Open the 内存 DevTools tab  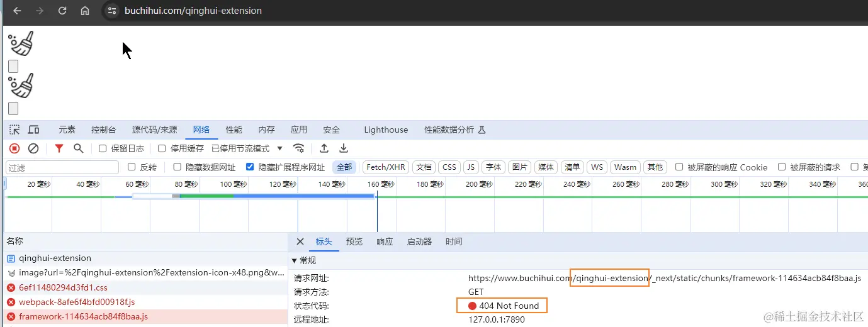267,130
